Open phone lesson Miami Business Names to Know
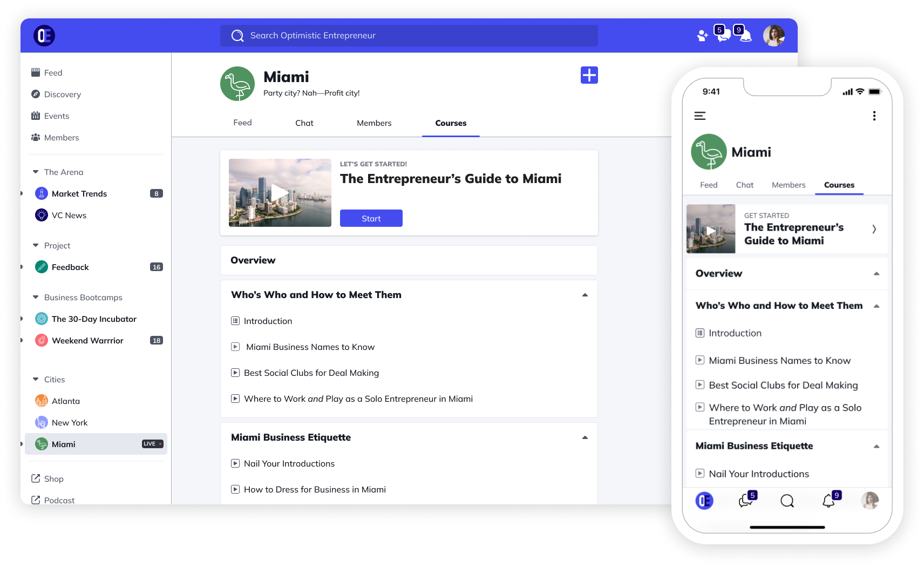 [773, 360]
